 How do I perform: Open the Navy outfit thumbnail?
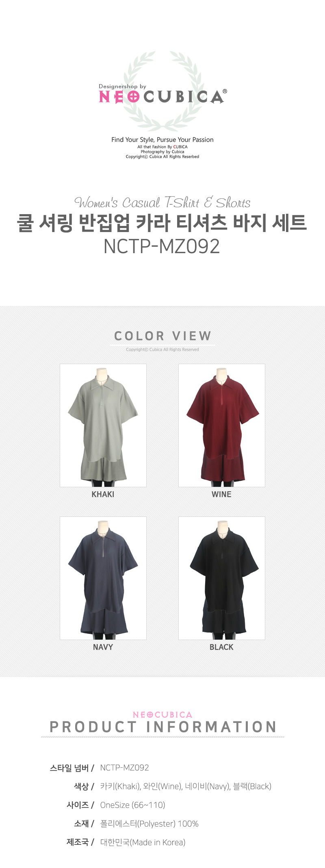(103, 578)
